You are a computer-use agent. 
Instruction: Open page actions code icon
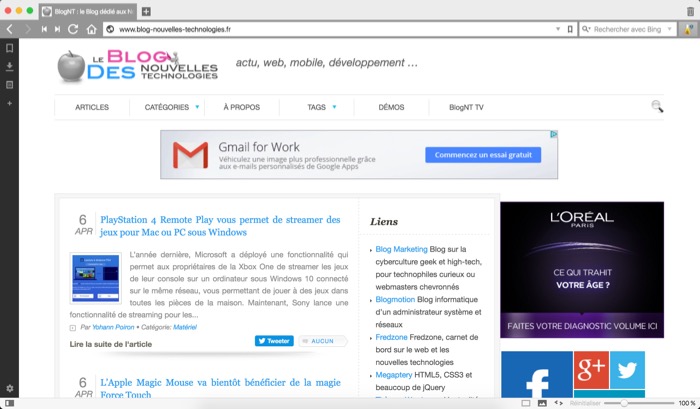[x=558, y=403]
